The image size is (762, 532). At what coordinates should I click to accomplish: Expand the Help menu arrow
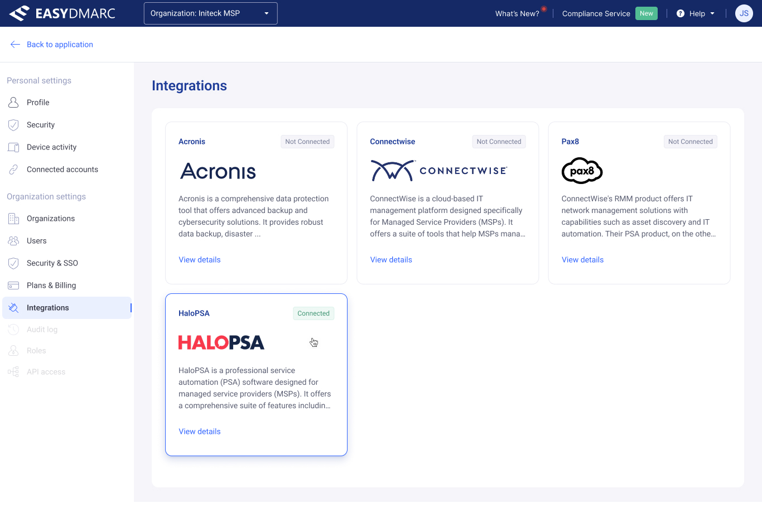[x=712, y=13]
